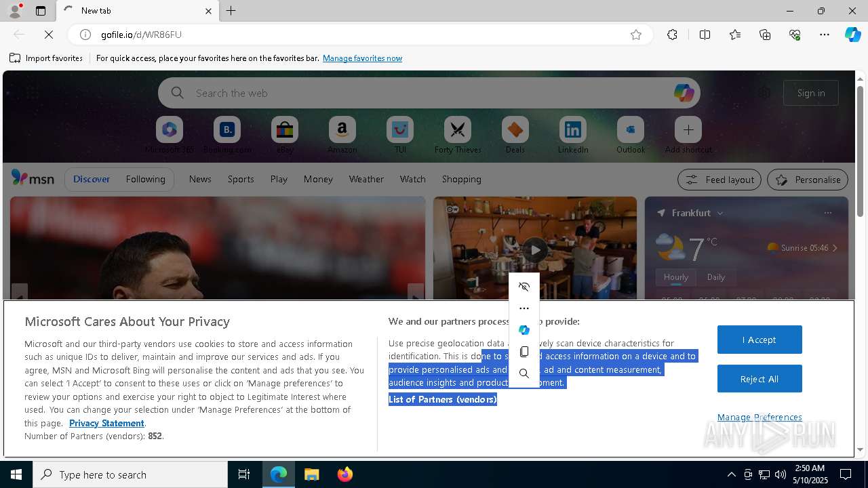Open the profile icon in title bar
The width and height of the screenshot is (868, 488).
tap(14, 11)
